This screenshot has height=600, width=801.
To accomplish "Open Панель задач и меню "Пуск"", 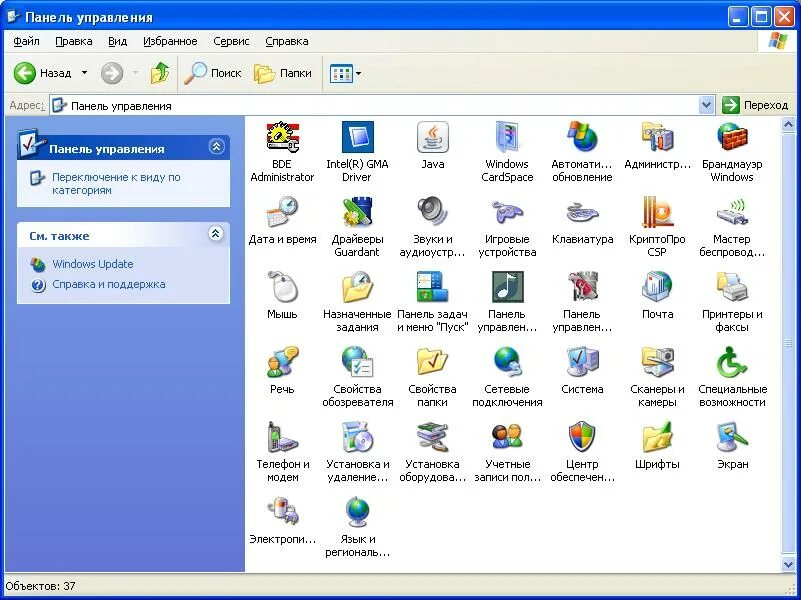I will 432,287.
